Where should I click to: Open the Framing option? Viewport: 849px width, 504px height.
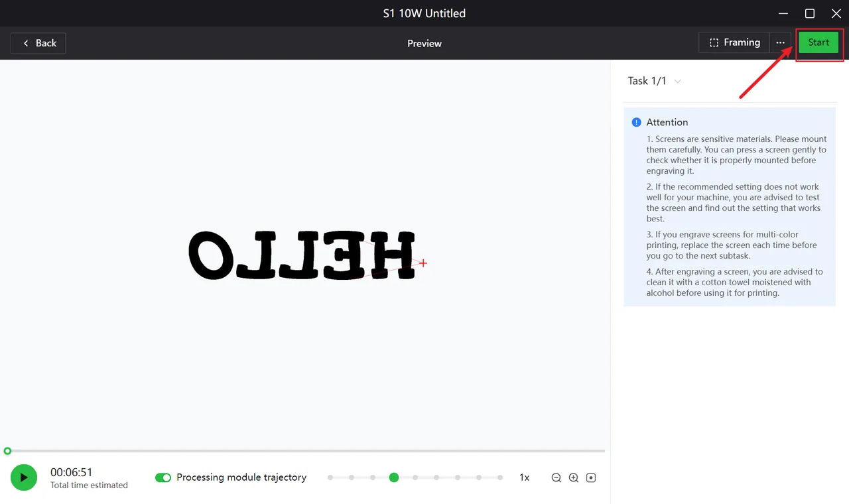[734, 42]
